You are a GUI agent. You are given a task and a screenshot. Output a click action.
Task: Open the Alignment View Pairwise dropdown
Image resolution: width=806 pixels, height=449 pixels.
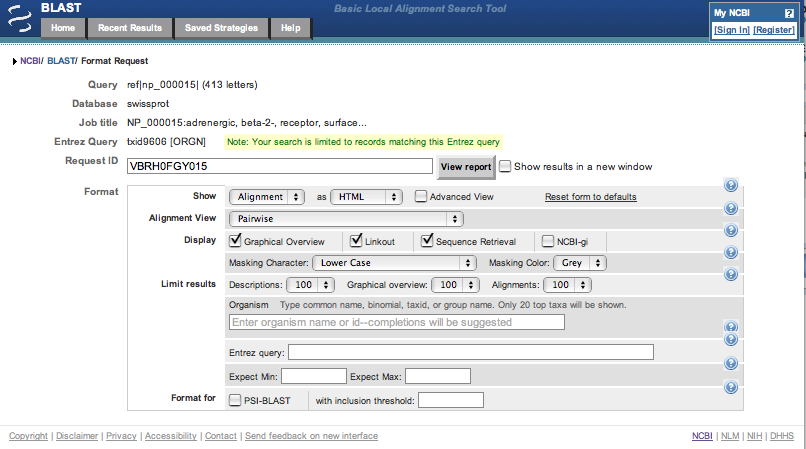pyautogui.click(x=346, y=219)
